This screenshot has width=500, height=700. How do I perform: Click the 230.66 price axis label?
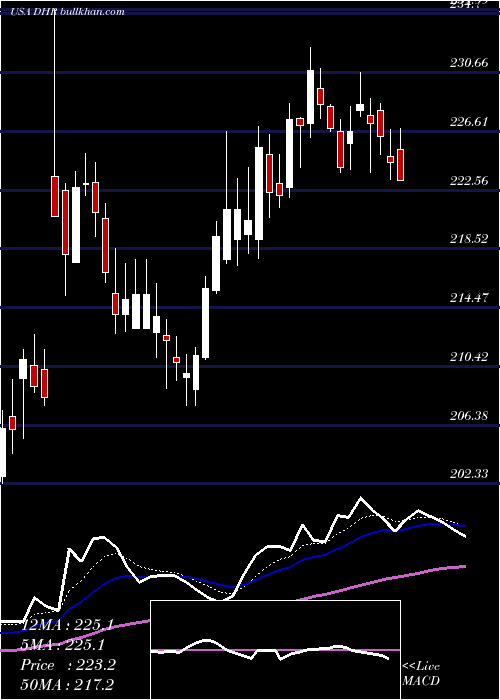point(469,63)
